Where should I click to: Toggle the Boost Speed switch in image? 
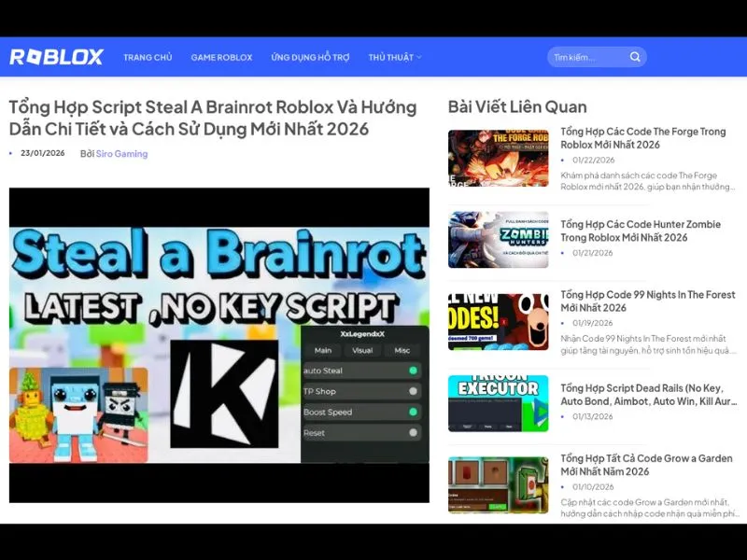(x=413, y=412)
